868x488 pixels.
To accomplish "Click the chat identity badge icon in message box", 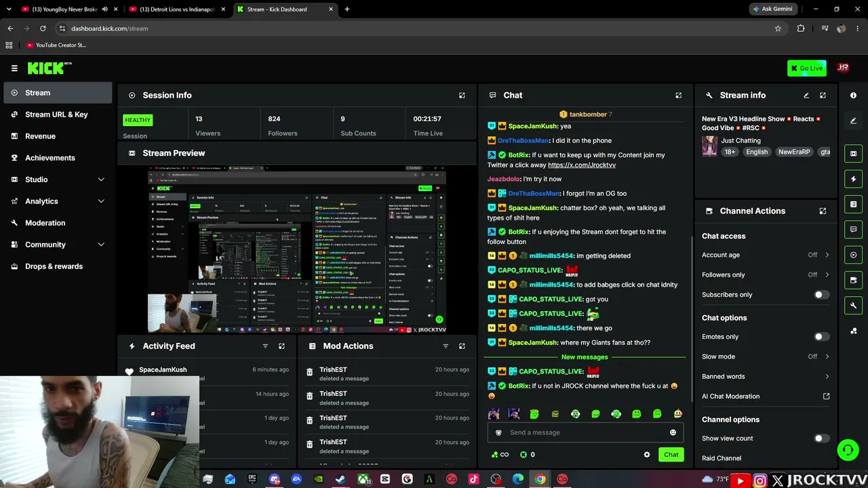I will coord(498,432).
